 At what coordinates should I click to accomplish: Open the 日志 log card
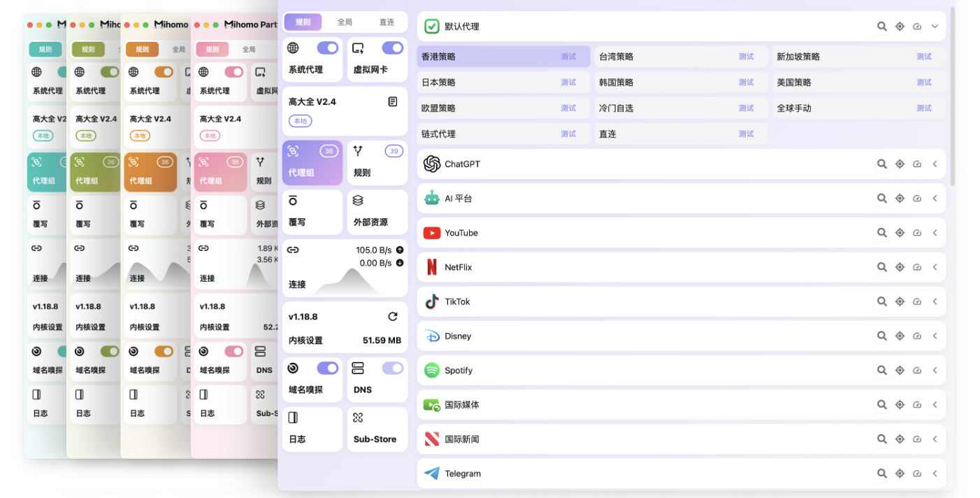click(312, 429)
